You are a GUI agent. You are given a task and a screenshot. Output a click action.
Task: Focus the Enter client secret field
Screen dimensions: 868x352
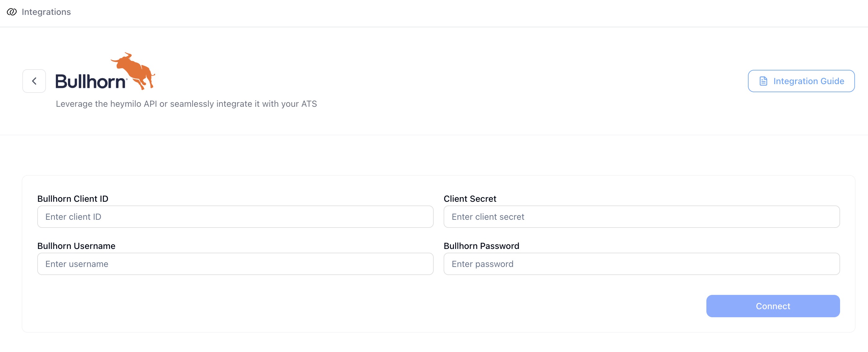coord(641,217)
